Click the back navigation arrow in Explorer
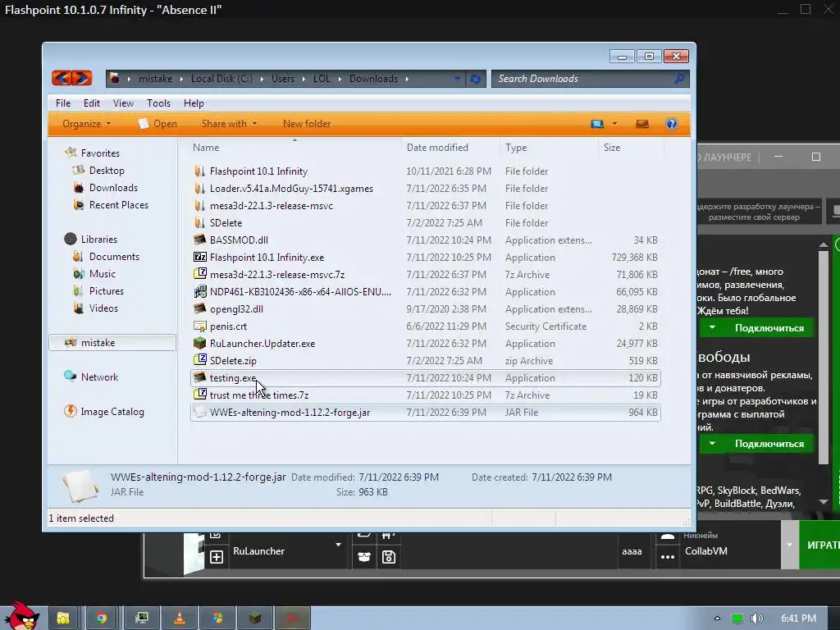840x630 pixels. pos(62,78)
